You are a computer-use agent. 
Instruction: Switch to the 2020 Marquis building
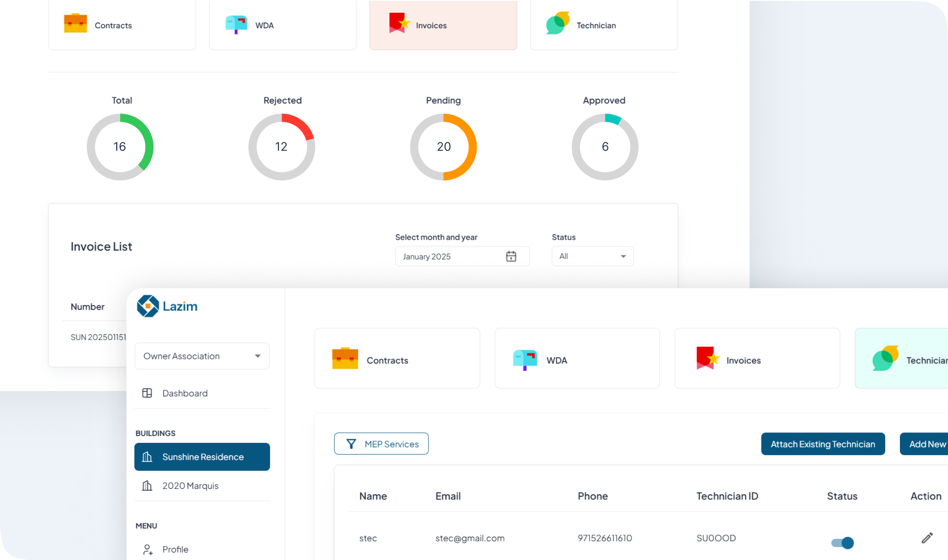click(x=191, y=485)
